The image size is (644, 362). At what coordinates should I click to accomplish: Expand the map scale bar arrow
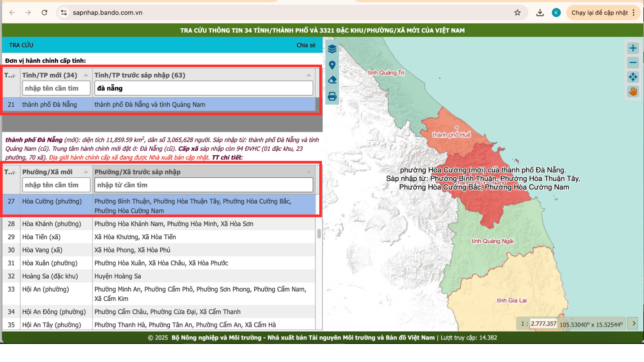633,323
